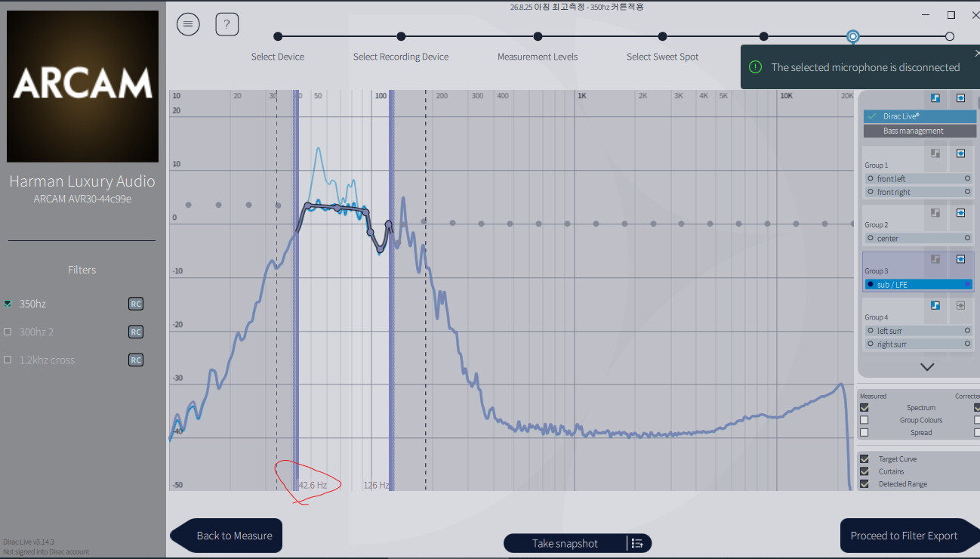This screenshot has width=980, height=559.
Task: Open snapshot list icon beside Take snapshot
Action: (637, 543)
